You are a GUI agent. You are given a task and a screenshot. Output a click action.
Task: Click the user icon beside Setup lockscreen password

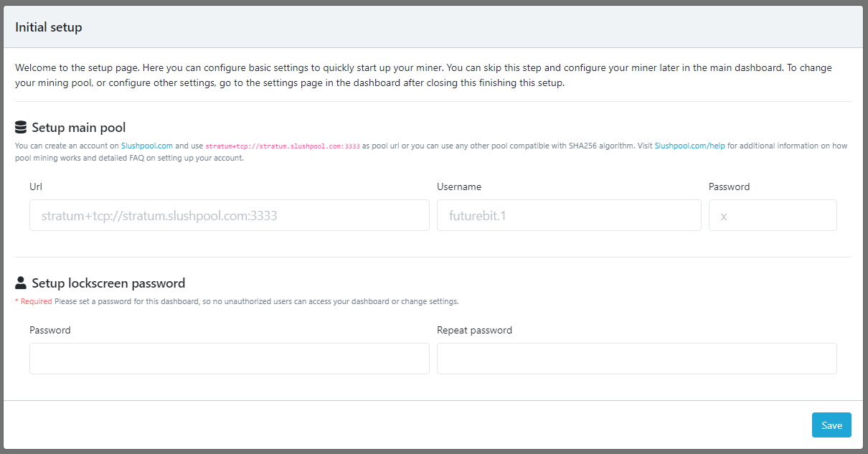click(x=21, y=283)
